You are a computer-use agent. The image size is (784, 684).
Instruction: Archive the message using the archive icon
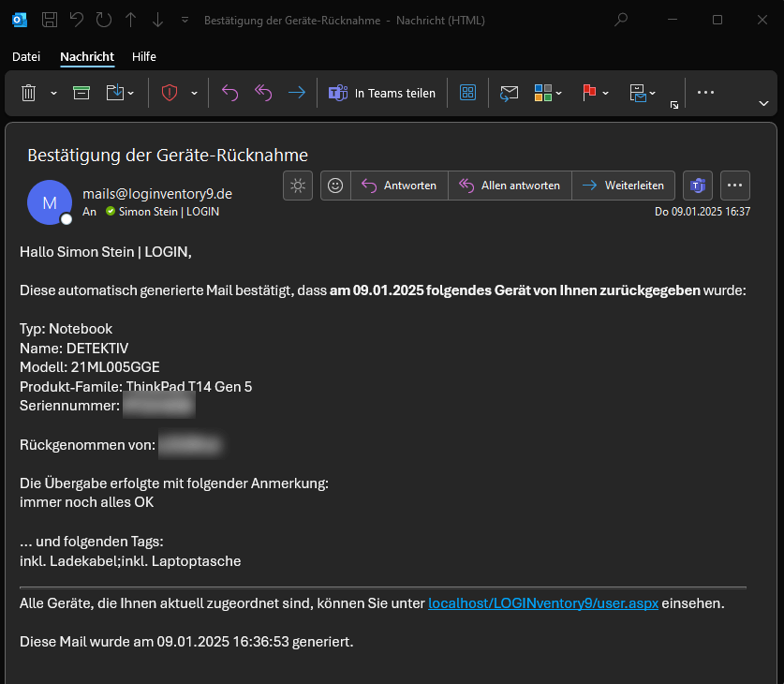point(81,93)
